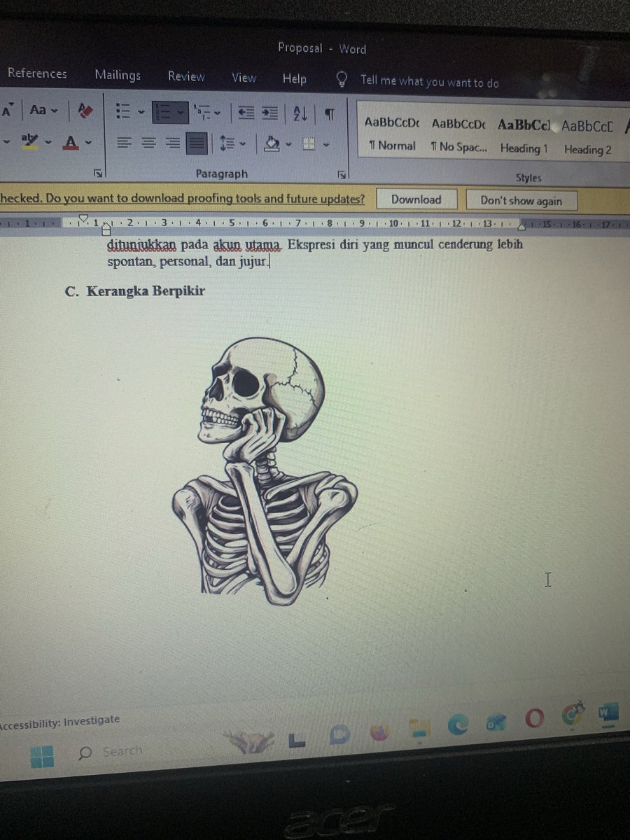Click the Clear All Formatting eraser icon
This screenshot has width=630, height=840.
(x=85, y=111)
